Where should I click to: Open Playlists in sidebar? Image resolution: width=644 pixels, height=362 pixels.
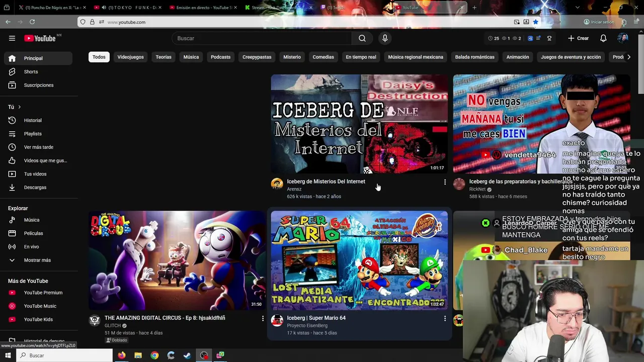coord(38,134)
